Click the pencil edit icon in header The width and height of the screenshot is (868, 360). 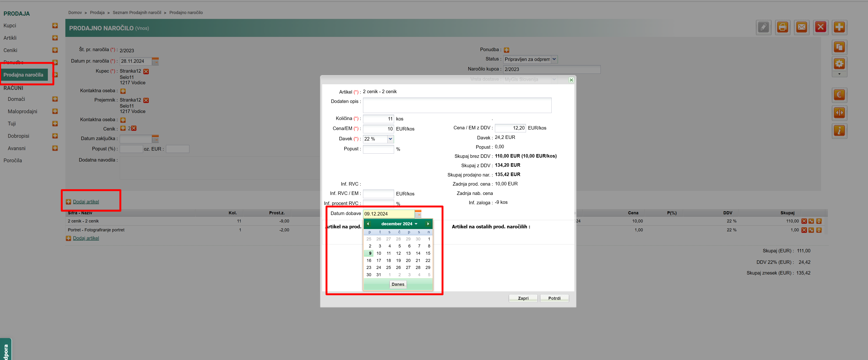pyautogui.click(x=763, y=27)
